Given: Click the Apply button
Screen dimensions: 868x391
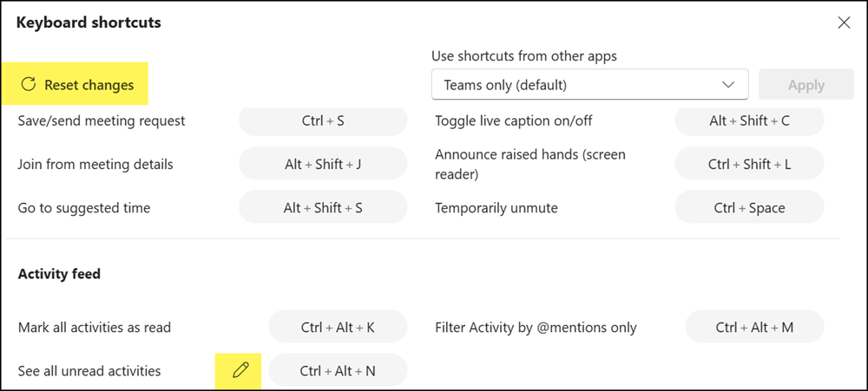Looking at the screenshot, I should pos(806,85).
